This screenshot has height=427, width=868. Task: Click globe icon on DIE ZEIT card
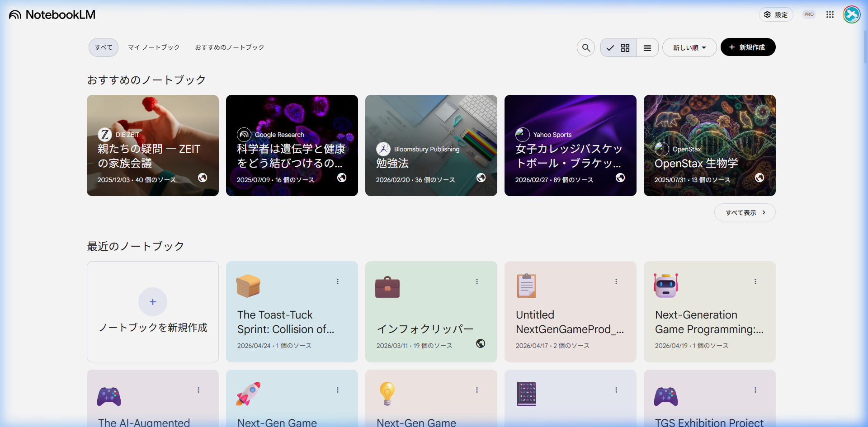[203, 178]
